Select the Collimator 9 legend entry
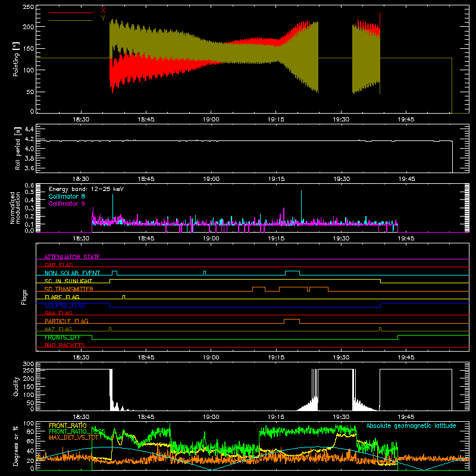 (67, 203)
